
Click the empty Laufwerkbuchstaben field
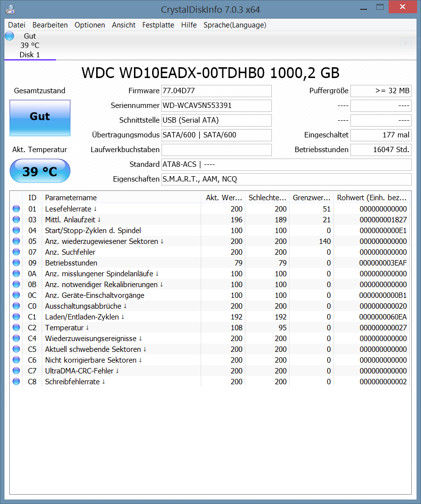(216, 150)
